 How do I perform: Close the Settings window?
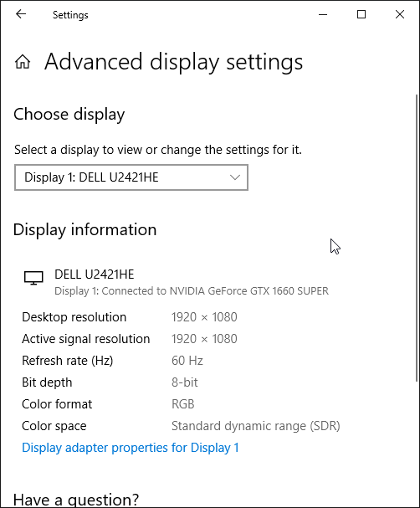[x=400, y=14]
